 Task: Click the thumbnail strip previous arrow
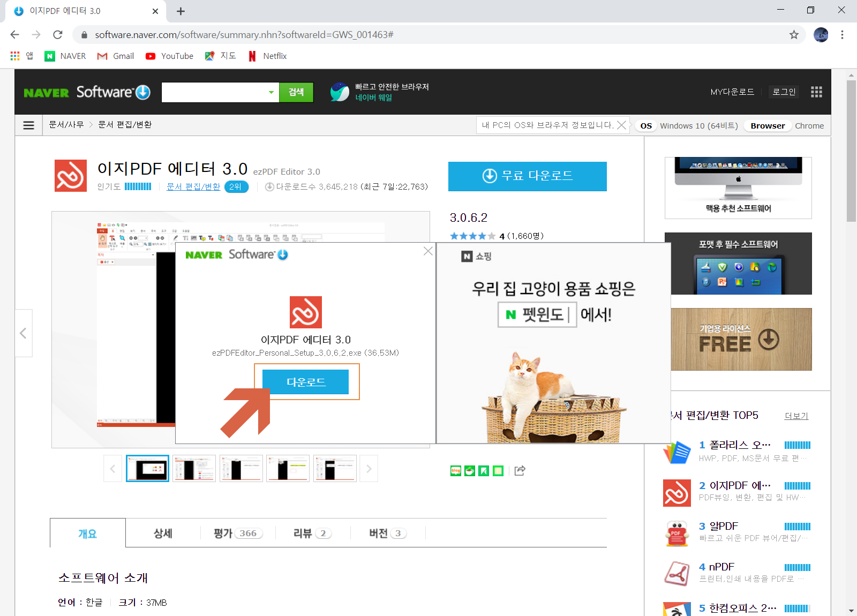[112, 469]
